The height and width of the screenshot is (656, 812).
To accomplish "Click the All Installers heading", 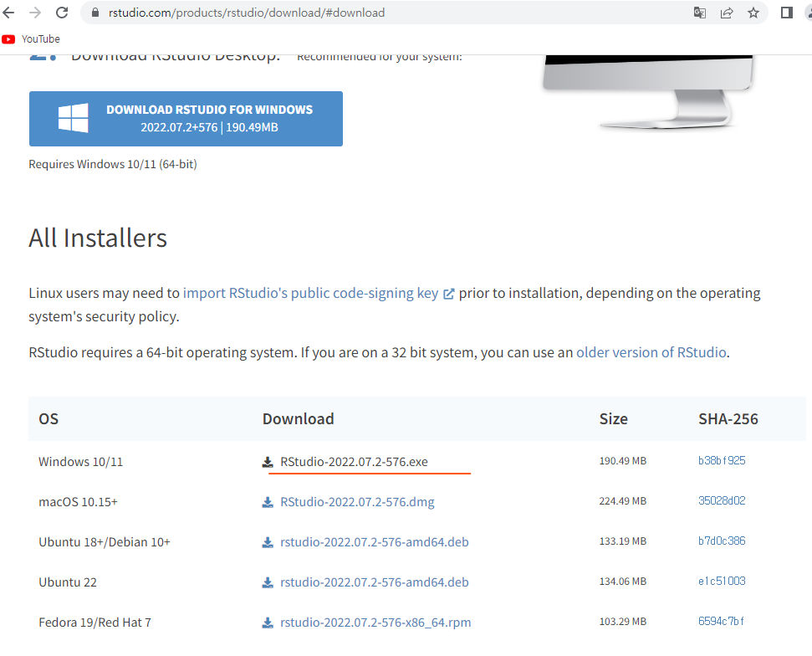I will tap(98, 238).
